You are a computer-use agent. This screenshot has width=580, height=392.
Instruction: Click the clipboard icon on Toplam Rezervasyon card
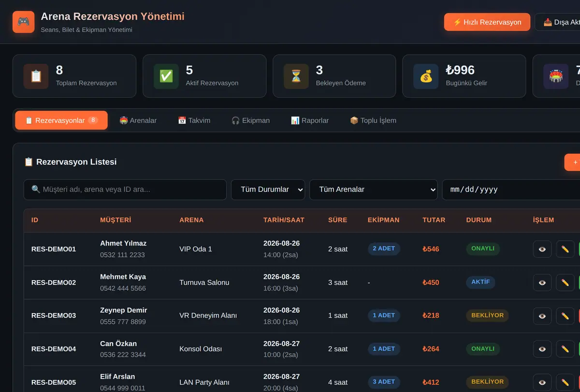pyautogui.click(x=36, y=76)
